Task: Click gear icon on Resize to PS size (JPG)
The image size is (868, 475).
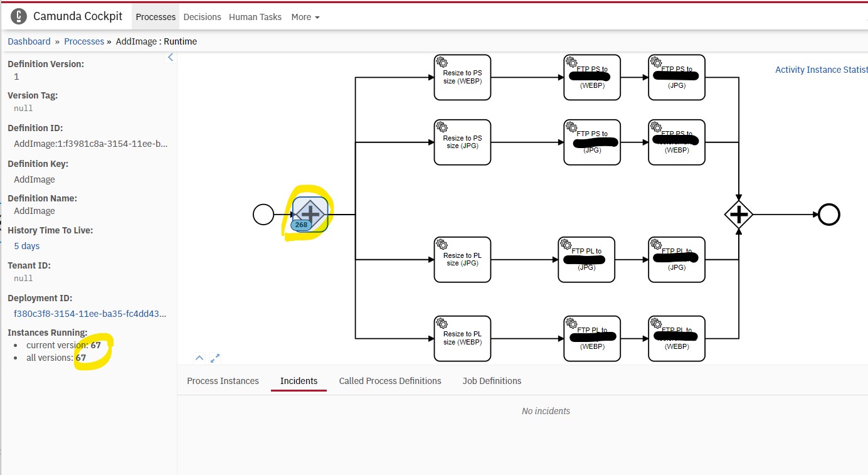Action: tap(442, 127)
